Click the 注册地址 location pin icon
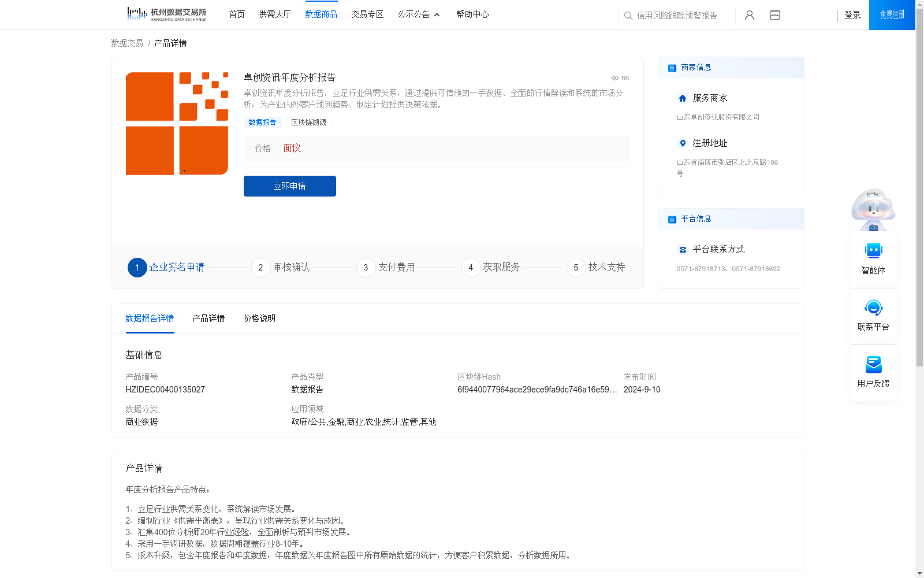The image size is (924, 578). tap(683, 143)
